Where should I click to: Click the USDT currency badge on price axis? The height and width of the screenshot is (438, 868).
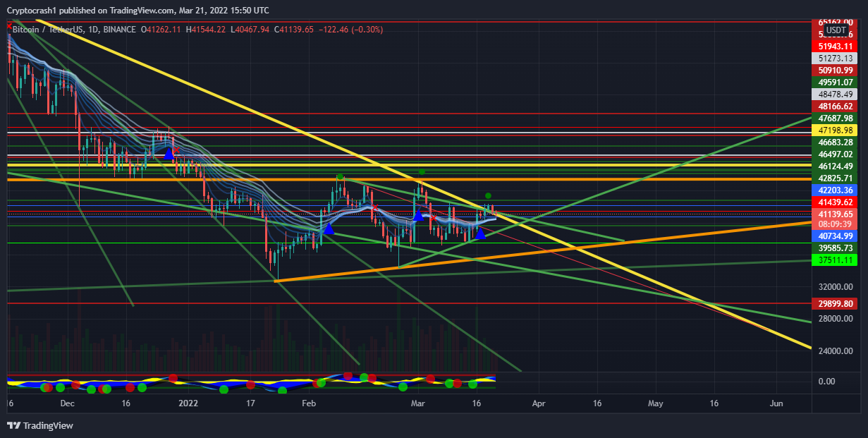coord(836,30)
